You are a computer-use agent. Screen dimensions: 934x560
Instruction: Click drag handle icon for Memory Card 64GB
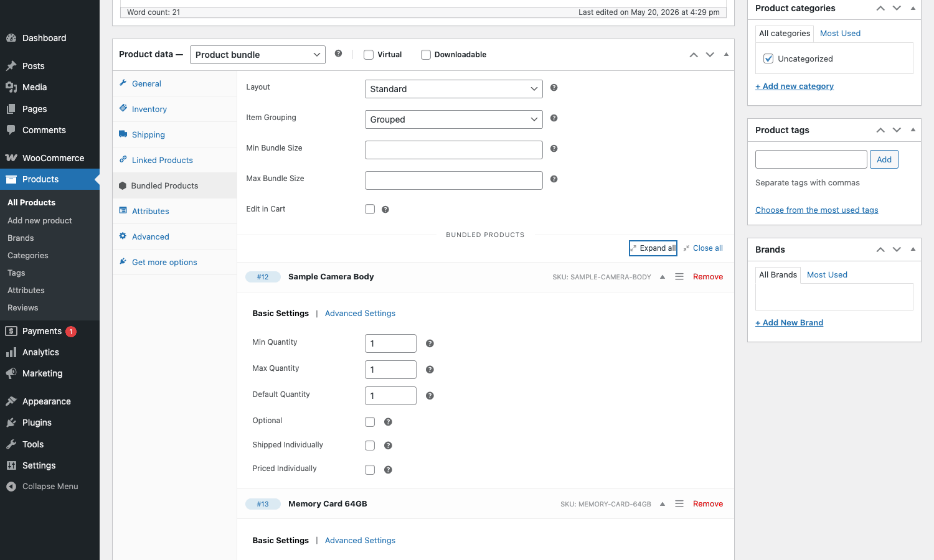tap(679, 504)
